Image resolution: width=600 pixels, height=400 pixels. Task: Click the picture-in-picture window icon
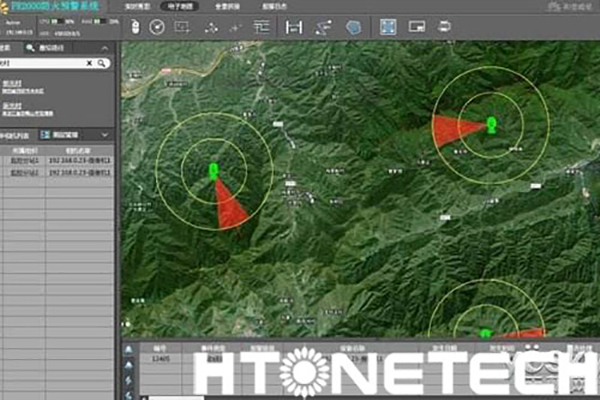415,27
